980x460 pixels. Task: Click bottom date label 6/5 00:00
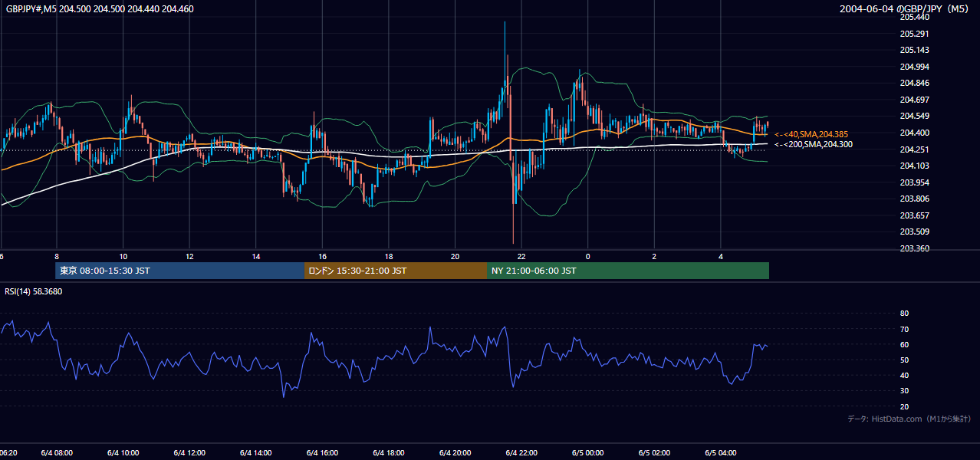coord(588,453)
